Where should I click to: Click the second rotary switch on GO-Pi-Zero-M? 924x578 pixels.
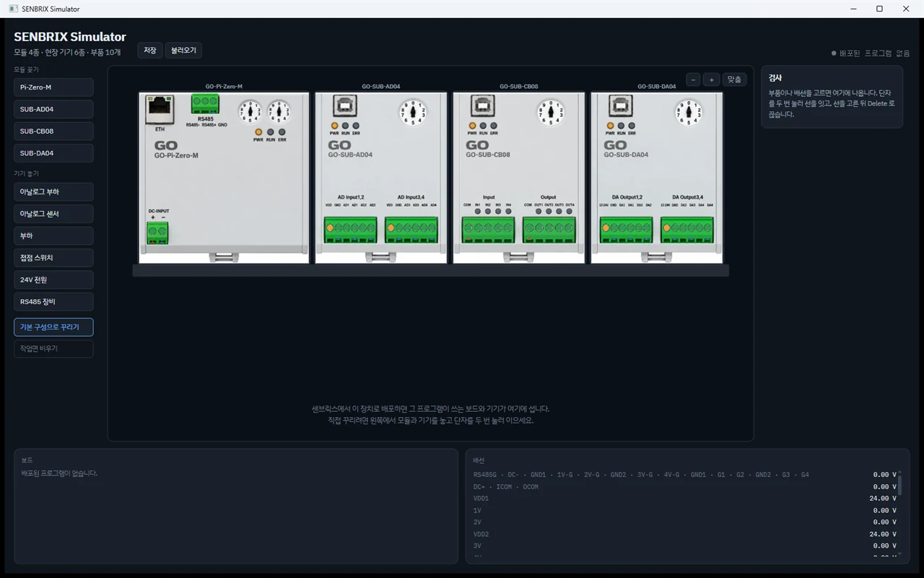pyautogui.click(x=279, y=112)
